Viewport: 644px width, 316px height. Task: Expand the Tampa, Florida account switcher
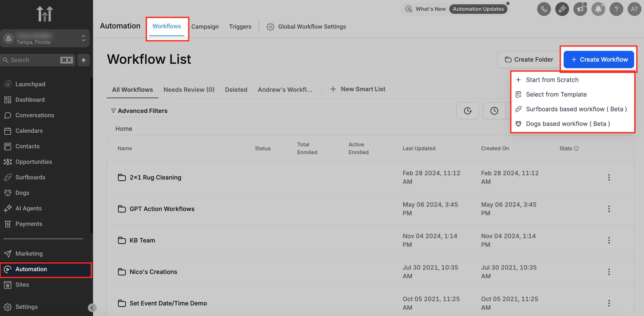pyautogui.click(x=45, y=38)
